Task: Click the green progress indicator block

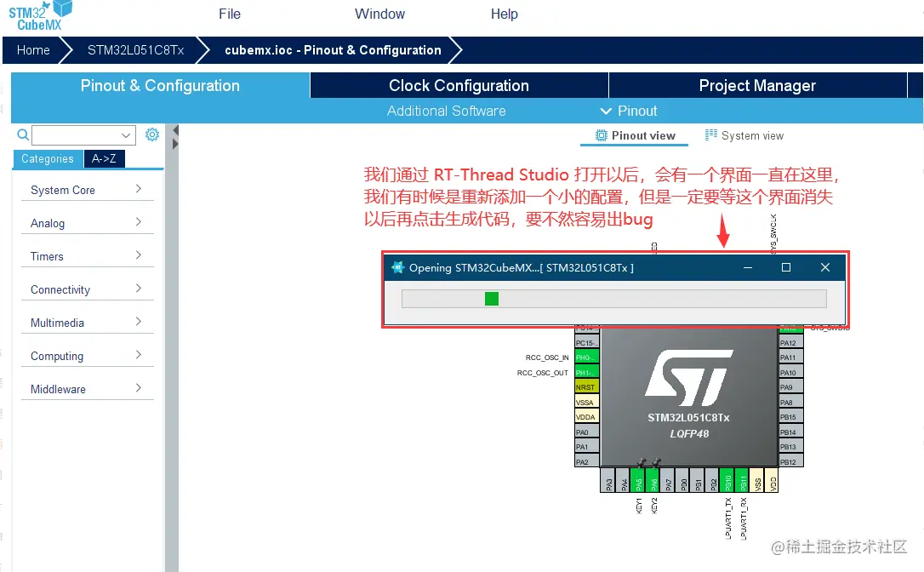Action: (x=492, y=299)
